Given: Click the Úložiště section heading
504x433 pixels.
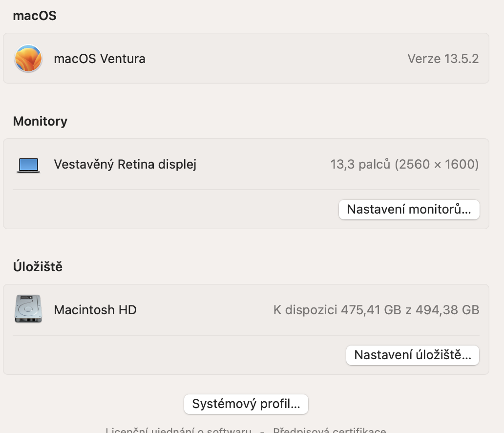Looking at the screenshot, I should (38, 267).
